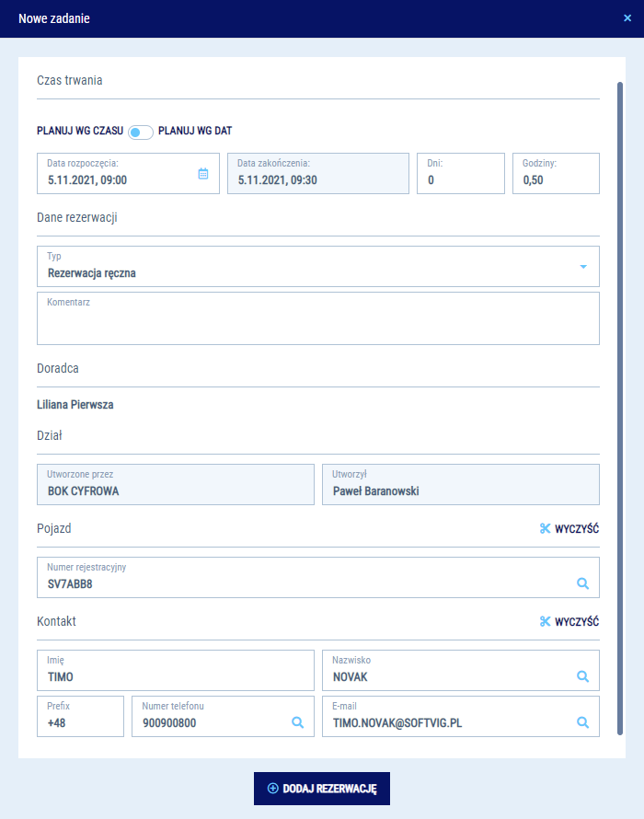Click search icon in Numer rejestracyjny field
This screenshot has height=819, width=644.
tap(582, 583)
